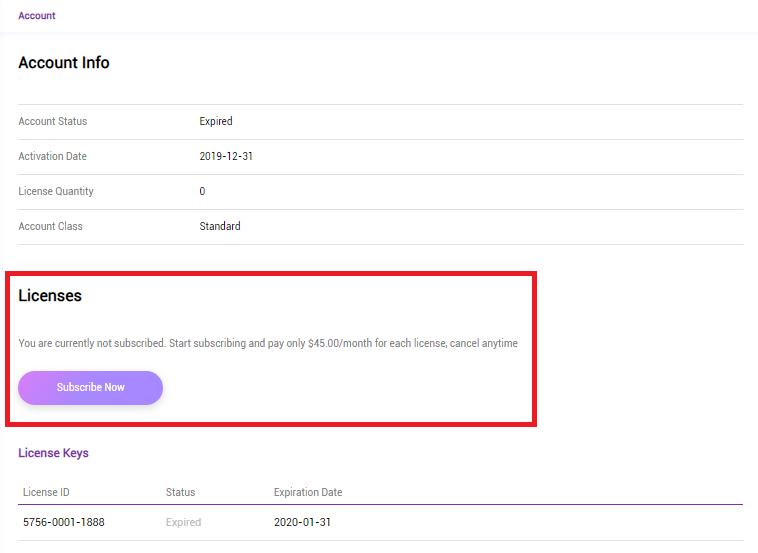Click the Account breadcrumb link
758x553 pixels.
[x=37, y=16]
